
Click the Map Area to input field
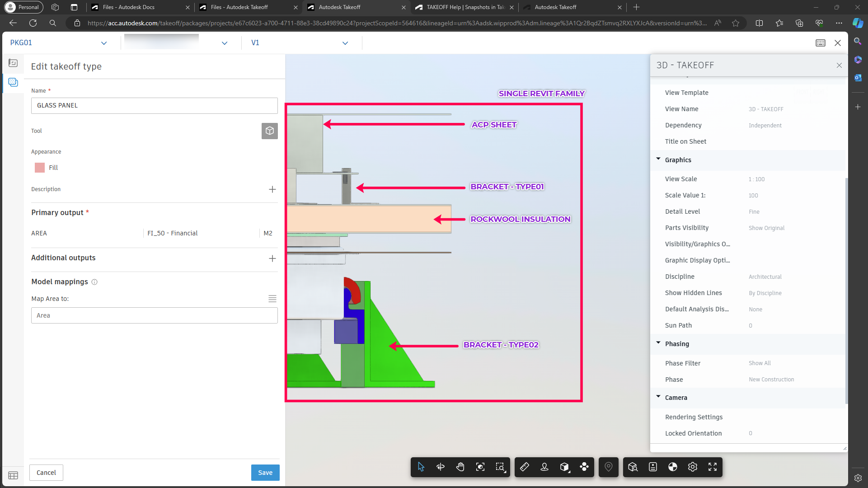point(154,315)
